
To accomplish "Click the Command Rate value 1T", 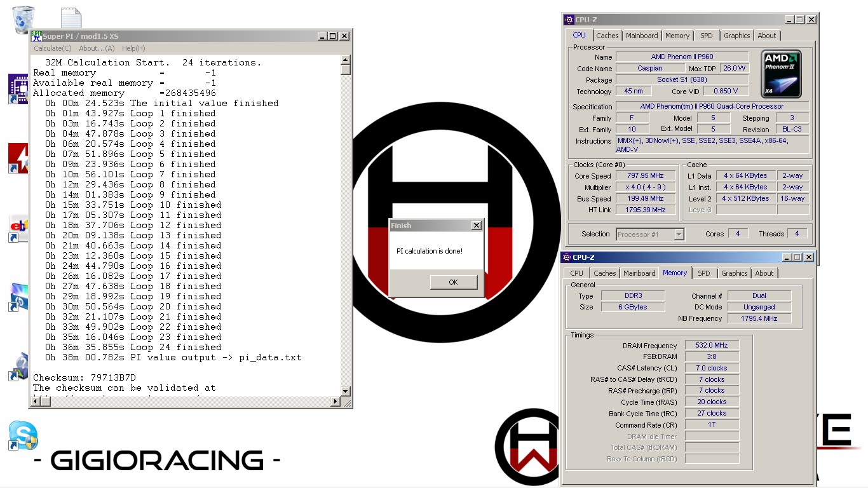I will tap(712, 424).
